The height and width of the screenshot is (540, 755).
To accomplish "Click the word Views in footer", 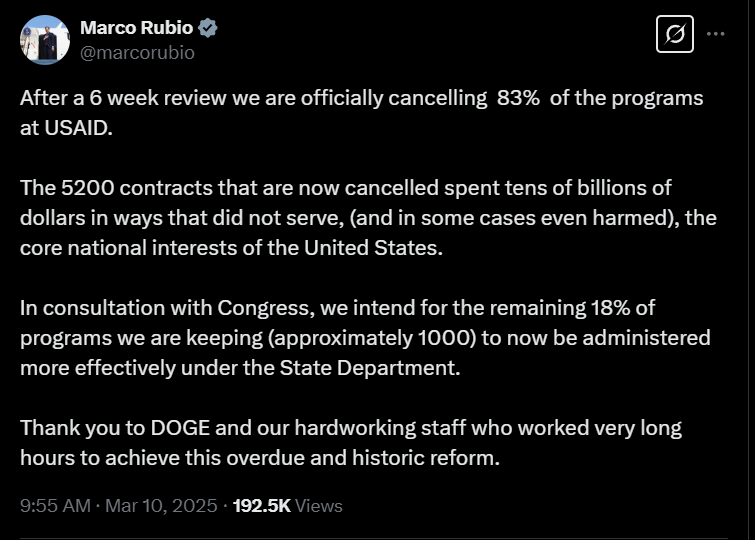I will [319, 506].
